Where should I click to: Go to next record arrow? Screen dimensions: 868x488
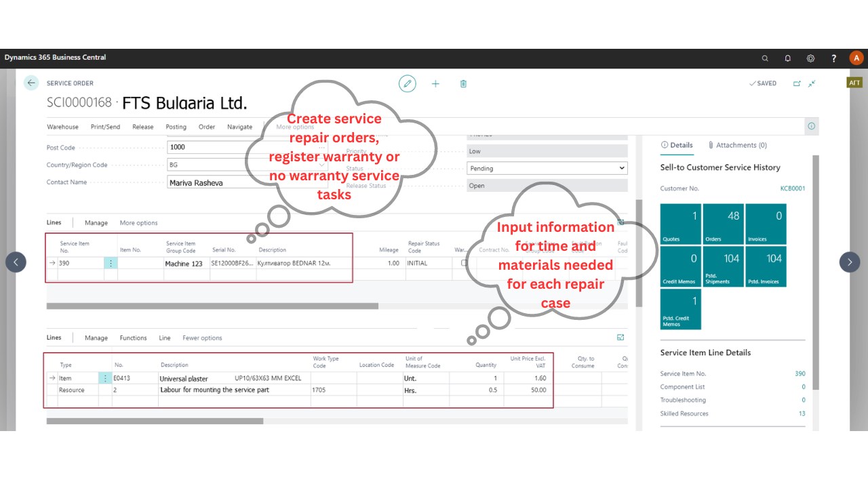click(850, 262)
